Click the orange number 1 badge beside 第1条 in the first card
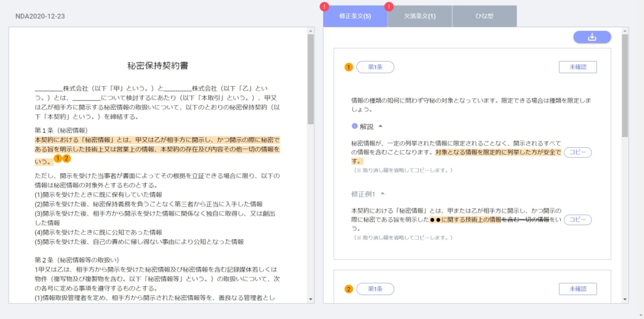The width and height of the screenshot is (644, 319). [x=348, y=67]
